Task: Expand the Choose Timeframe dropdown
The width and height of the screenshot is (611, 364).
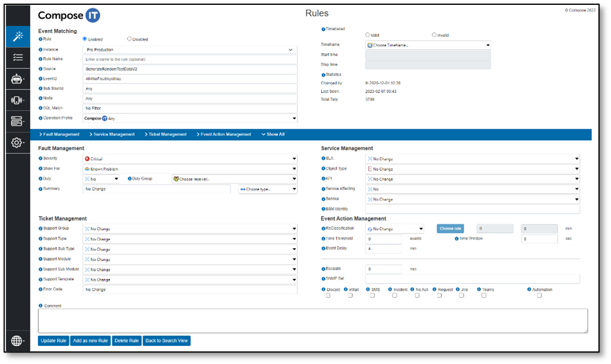Action: (x=428, y=45)
